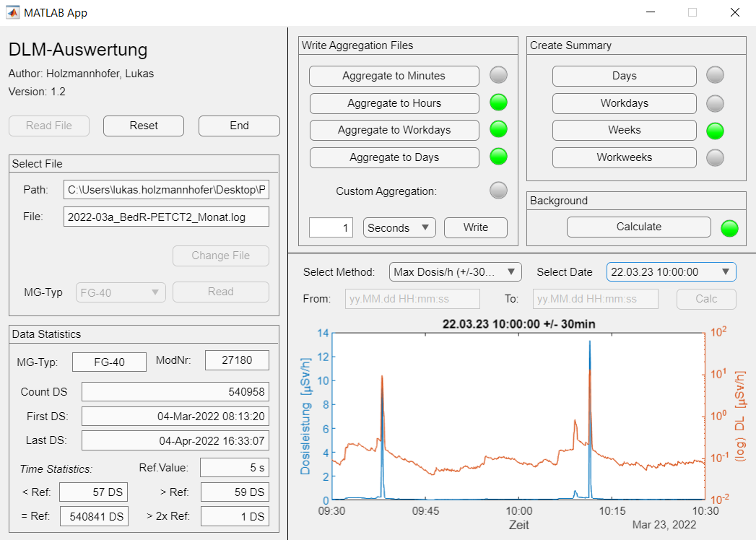Click the Aggregate to Minutes status lamp
Image resolution: width=756 pixels, height=540 pixels.
pyautogui.click(x=498, y=75)
